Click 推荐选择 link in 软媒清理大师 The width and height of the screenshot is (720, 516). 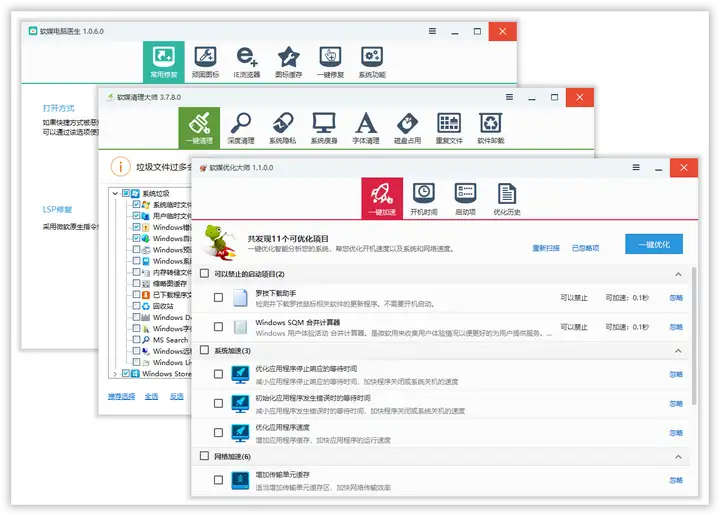(x=122, y=396)
